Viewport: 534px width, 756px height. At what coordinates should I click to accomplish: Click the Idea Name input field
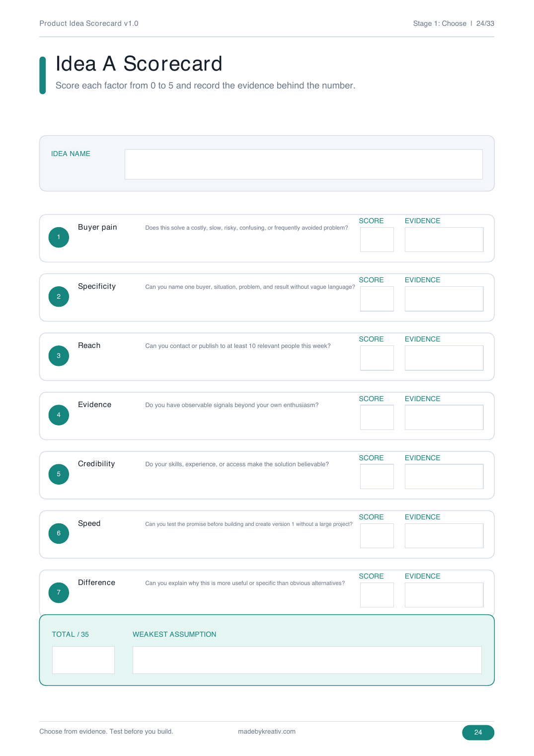click(304, 164)
